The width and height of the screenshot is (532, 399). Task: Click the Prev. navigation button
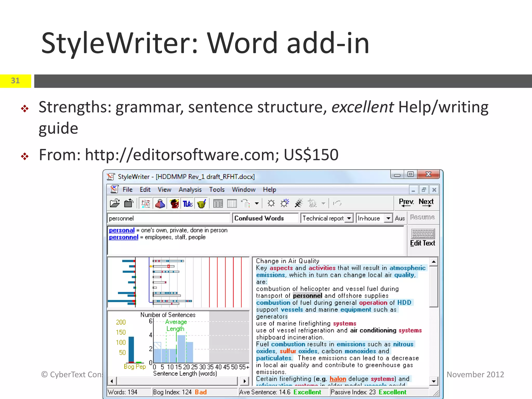point(406,203)
